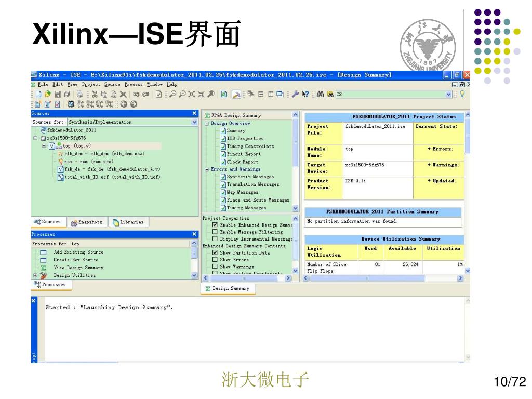Click the Cascade windows icon
Viewport: 532px width, 399px height.
tap(251, 94)
